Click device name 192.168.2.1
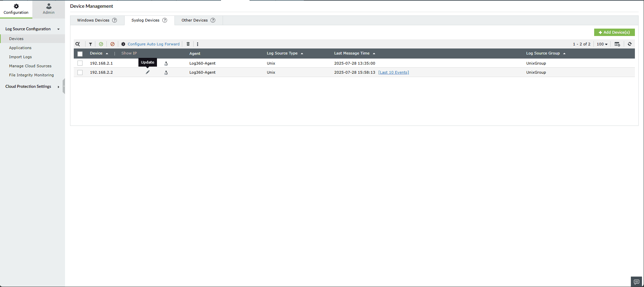 101,63
